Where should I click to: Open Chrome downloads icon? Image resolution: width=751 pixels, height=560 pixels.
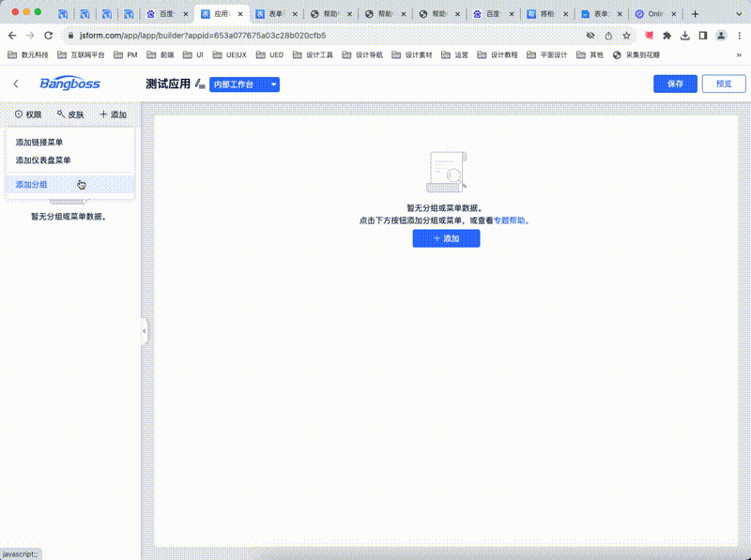click(x=685, y=35)
